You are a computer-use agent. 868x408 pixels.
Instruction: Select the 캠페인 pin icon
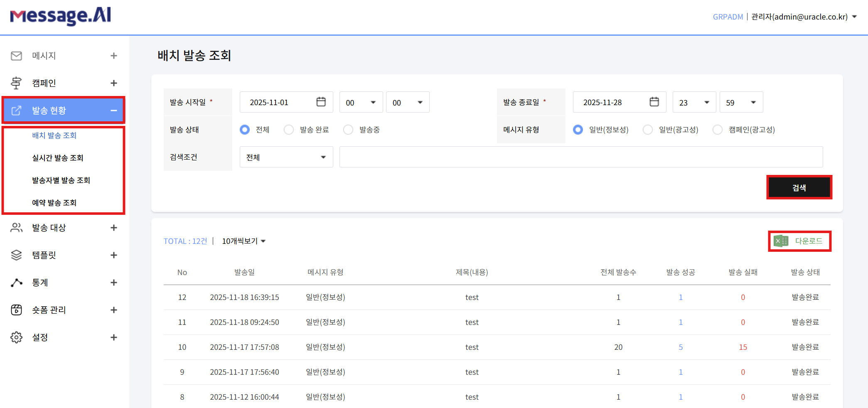pos(16,83)
